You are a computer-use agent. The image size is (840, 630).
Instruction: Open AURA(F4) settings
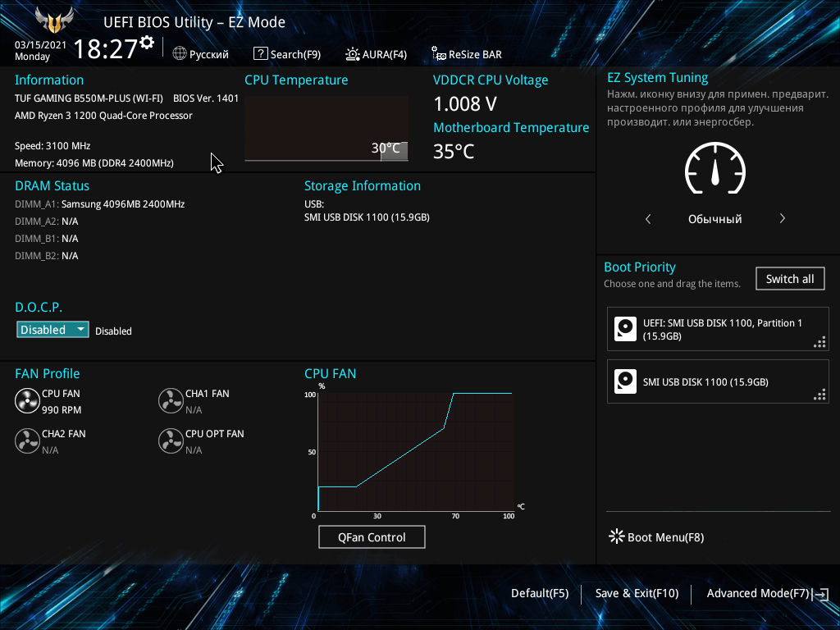[x=385, y=55]
